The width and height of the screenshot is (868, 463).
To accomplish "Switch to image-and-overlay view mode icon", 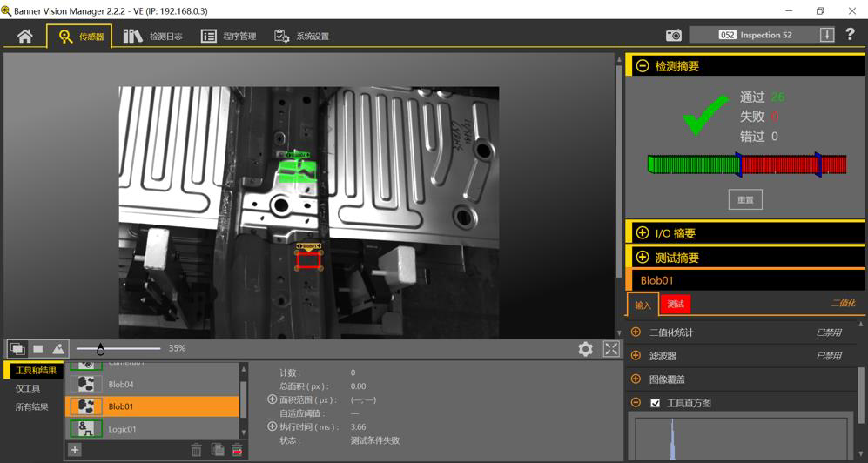I will pos(17,349).
